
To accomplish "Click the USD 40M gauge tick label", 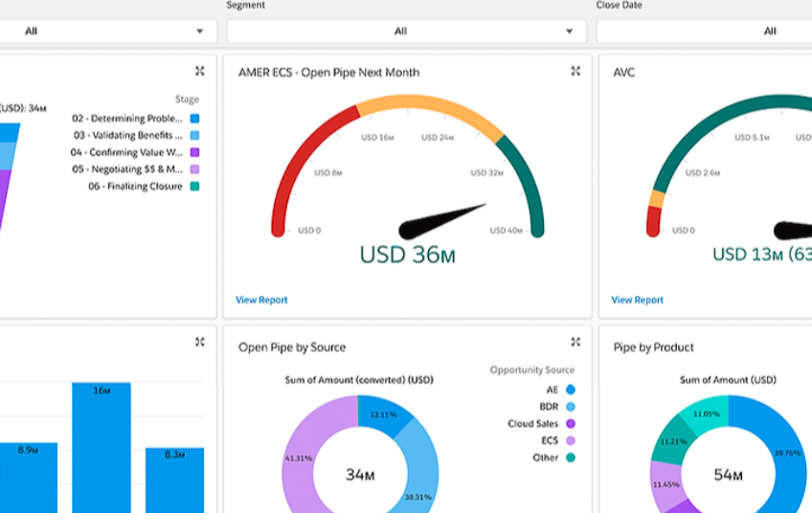I will [507, 231].
